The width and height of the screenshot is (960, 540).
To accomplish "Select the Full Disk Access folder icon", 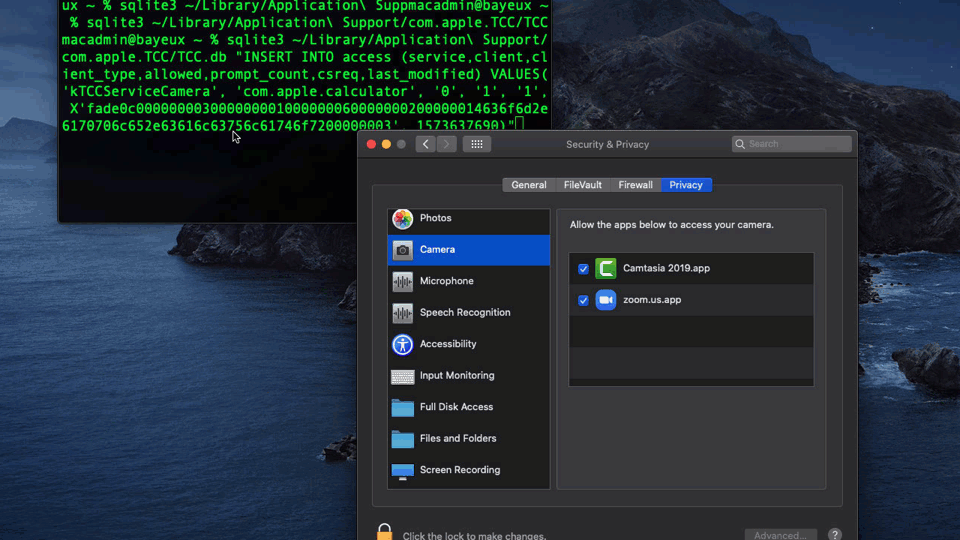I will click(x=403, y=407).
